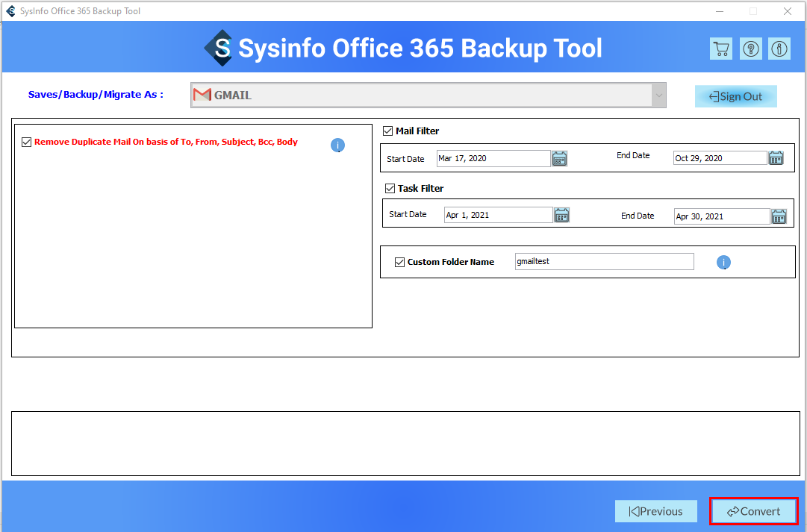
Task: Toggle the Mail Filter checkbox
Action: point(387,131)
